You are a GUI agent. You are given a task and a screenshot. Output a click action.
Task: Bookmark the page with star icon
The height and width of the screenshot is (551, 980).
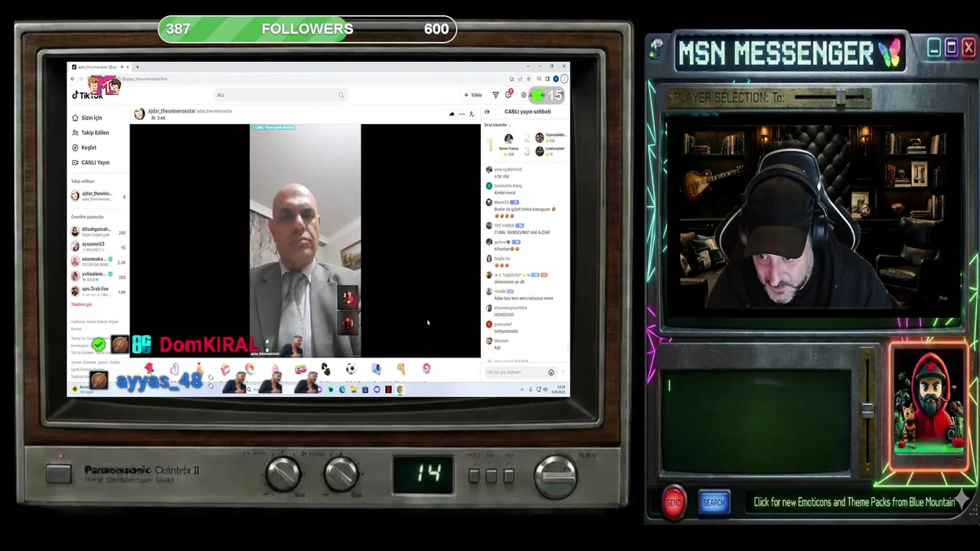[529, 79]
